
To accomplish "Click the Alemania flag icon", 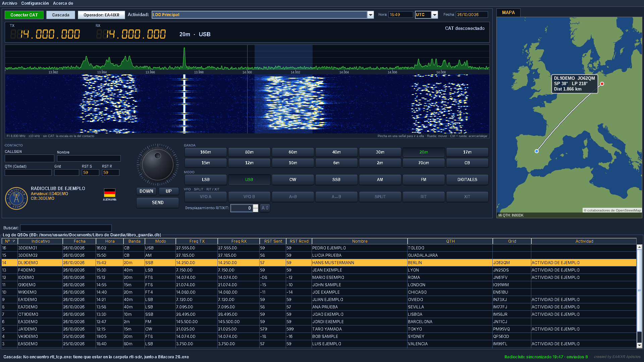I will point(110,193).
